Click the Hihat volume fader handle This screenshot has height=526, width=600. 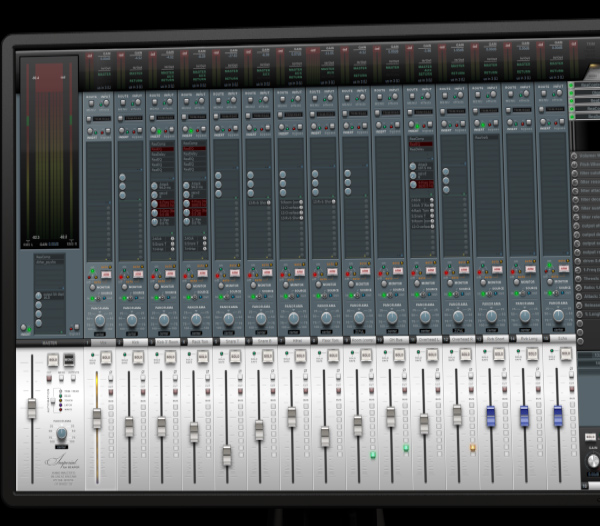(292, 417)
